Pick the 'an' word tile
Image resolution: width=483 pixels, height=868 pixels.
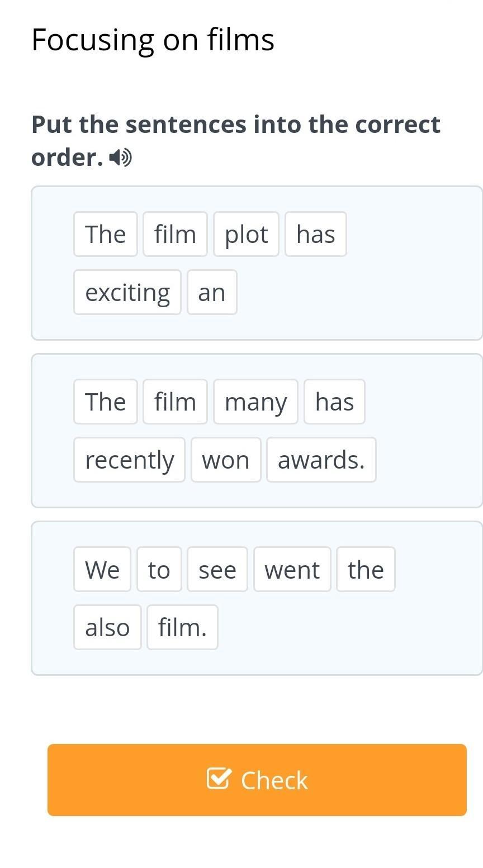[212, 292]
